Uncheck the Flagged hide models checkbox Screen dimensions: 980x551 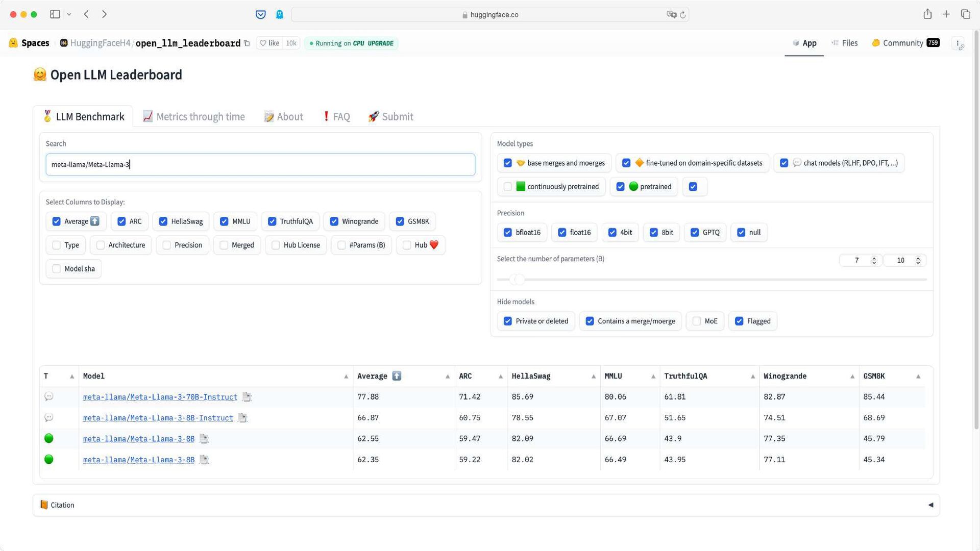(x=739, y=321)
